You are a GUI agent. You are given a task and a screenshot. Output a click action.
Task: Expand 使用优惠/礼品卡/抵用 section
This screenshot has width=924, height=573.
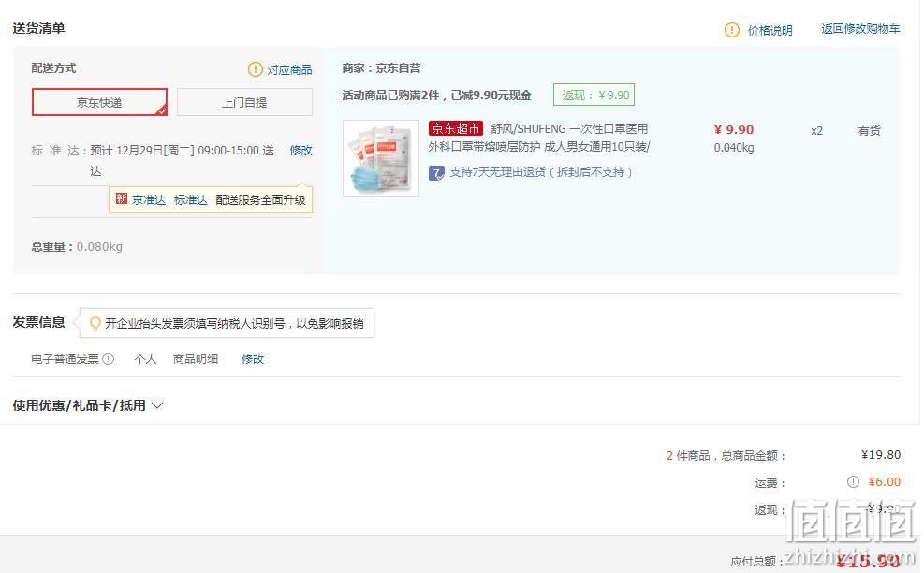(x=88, y=405)
